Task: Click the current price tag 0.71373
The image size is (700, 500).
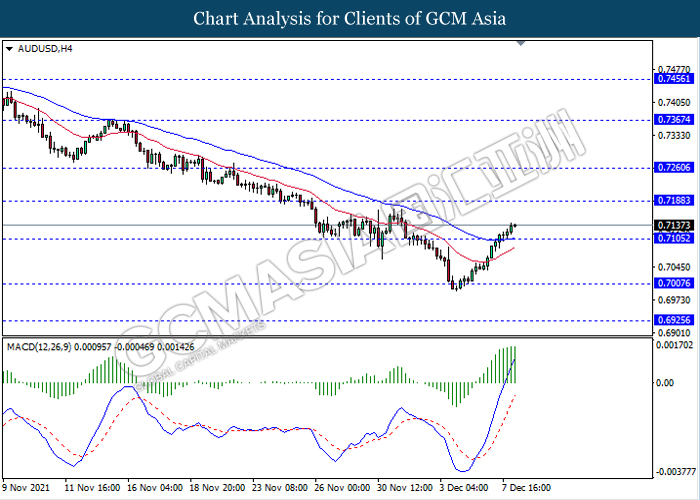Action: [x=674, y=225]
